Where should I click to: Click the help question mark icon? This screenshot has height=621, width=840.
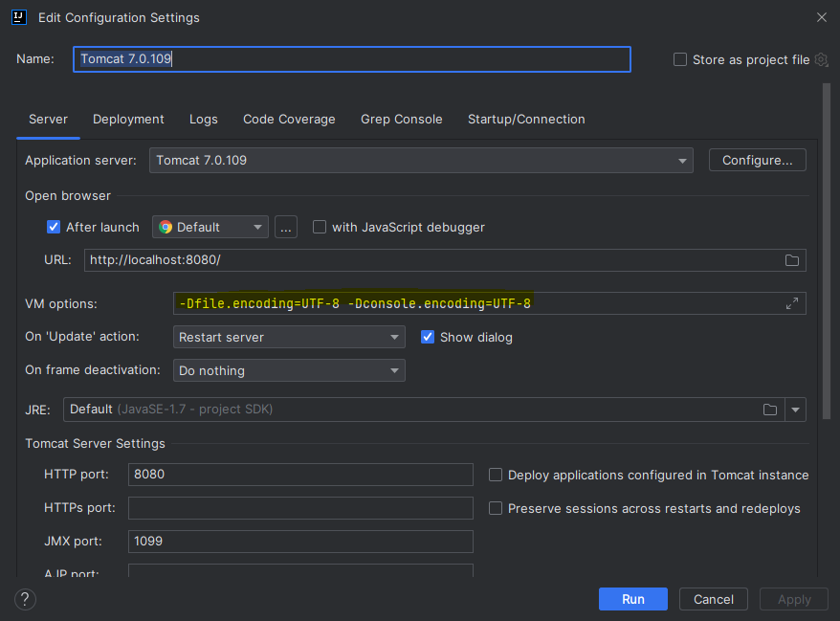[25, 599]
